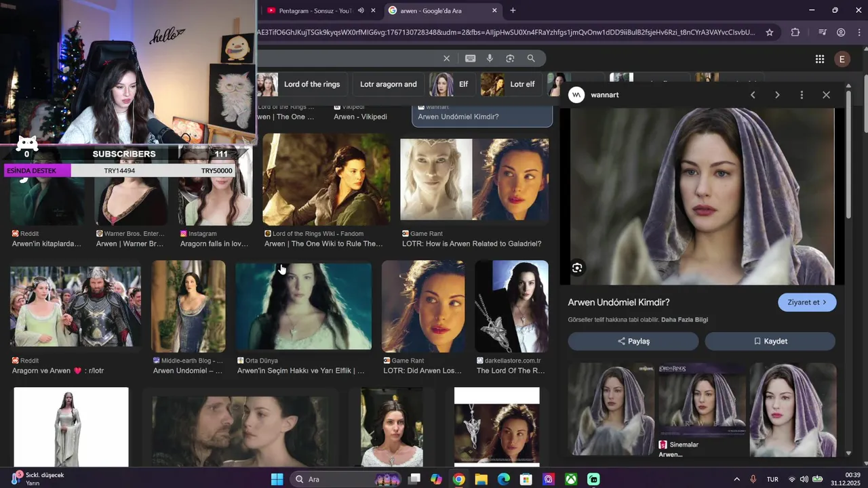Image resolution: width=868 pixels, height=488 pixels.
Task: Mute the Pentagram YouTube tab audio
Action: click(361, 10)
